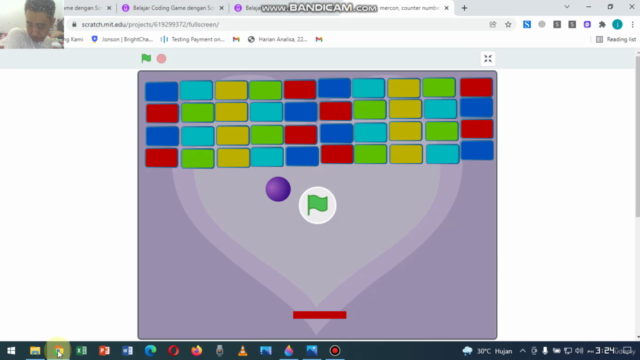
Task: Open the weather widget showing 30°C Hujan
Action: pyautogui.click(x=487, y=351)
